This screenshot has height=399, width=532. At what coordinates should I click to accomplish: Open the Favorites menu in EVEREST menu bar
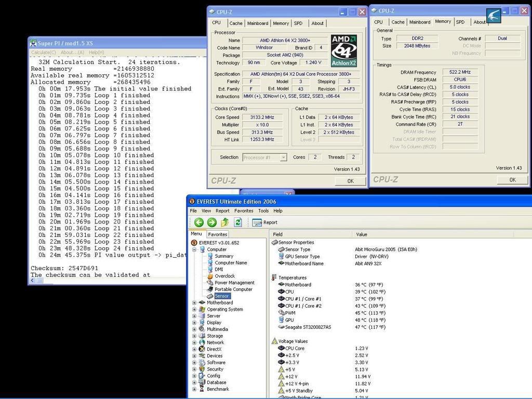[244, 211]
